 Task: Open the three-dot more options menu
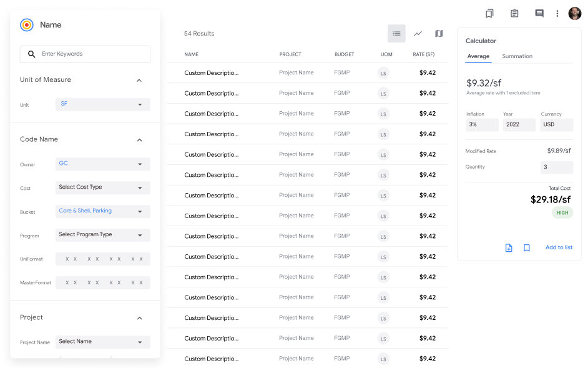click(x=557, y=14)
